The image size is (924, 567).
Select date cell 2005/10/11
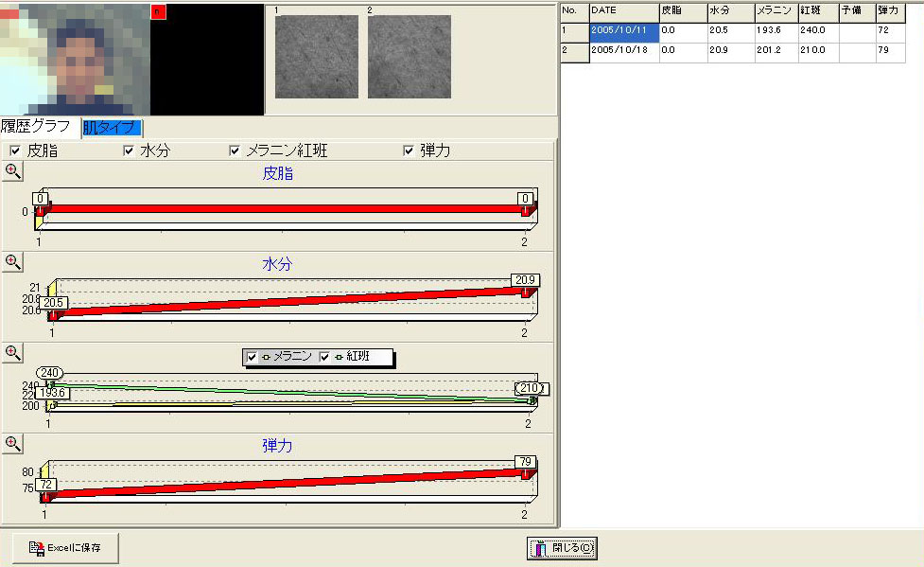[624, 32]
